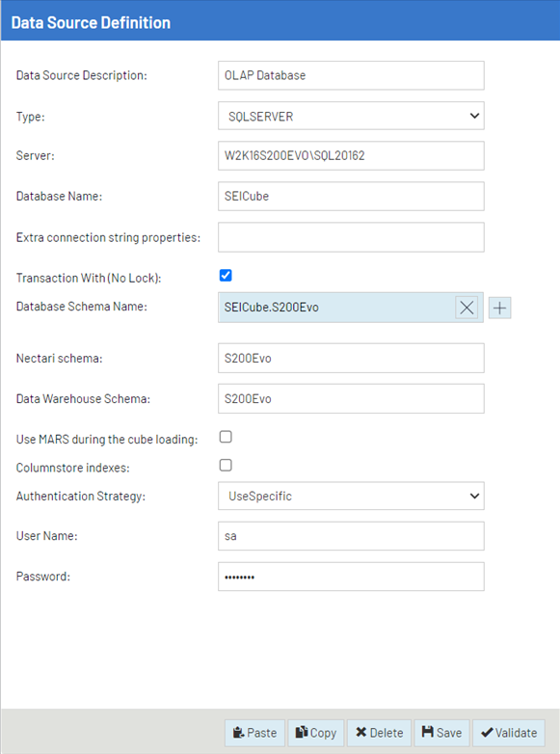Focus the Extra connection string properties field

tap(351, 237)
